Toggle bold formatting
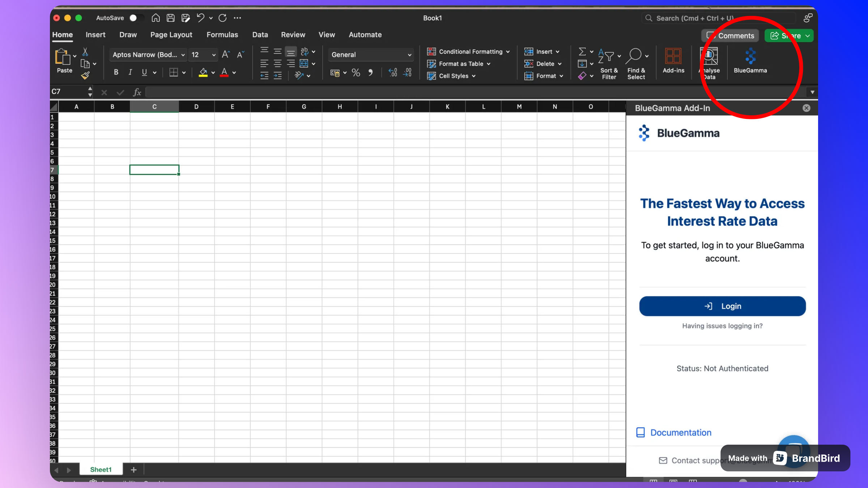The height and width of the screenshot is (488, 868). coord(116,72)
